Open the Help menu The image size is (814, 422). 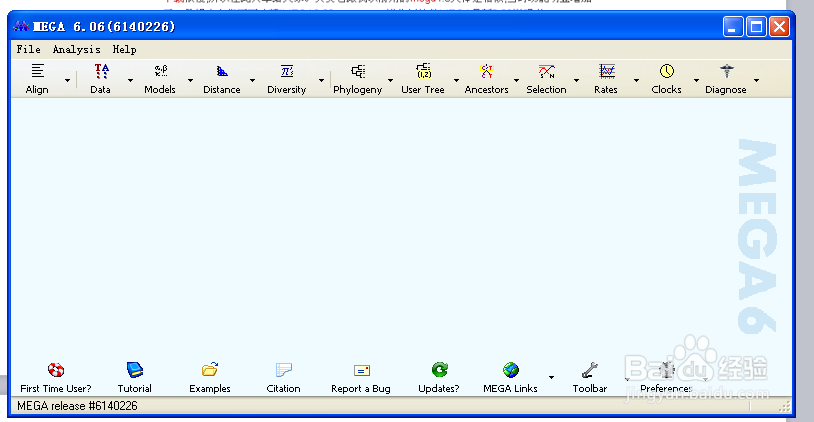click(x=125, y=49)
